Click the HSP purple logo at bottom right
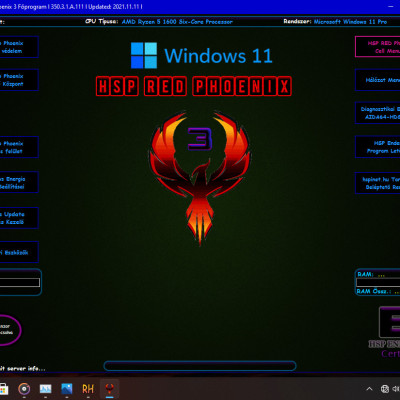This screenshot has width=400, height=400. (390, 323)
